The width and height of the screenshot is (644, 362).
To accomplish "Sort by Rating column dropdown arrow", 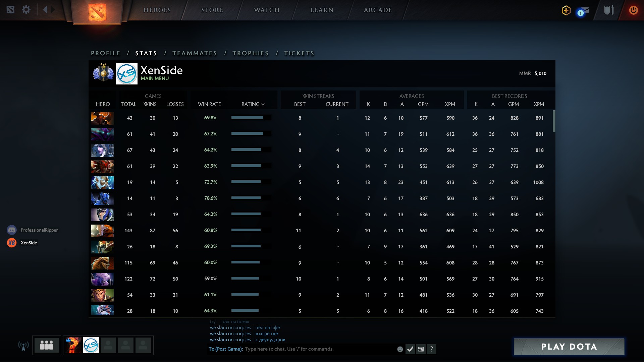I will pos(263,105).
